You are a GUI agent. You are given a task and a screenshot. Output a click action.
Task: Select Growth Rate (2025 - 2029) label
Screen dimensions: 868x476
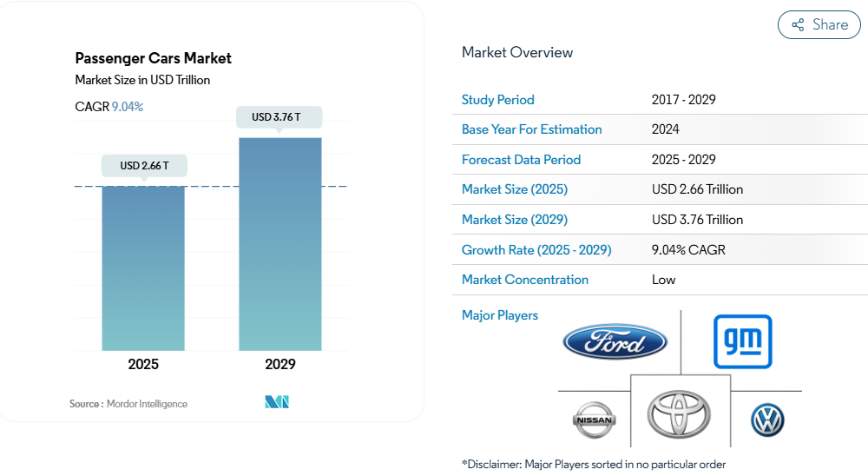(x=536, y=250)
